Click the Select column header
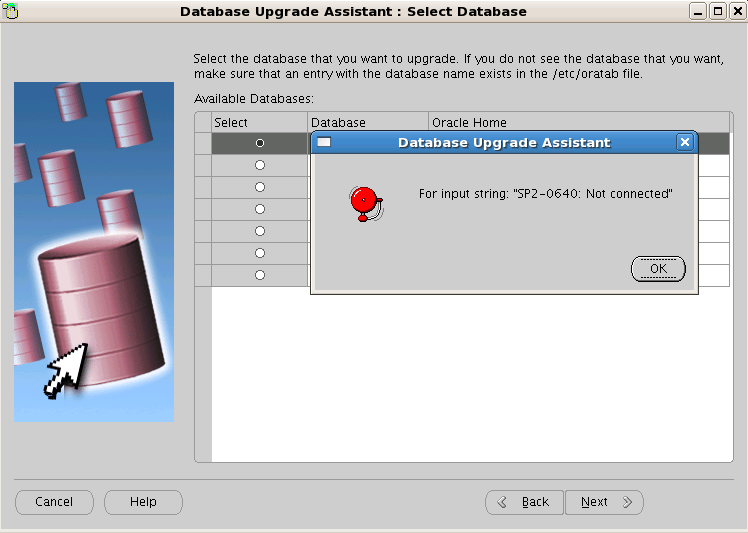The height and width of the screenshot is (533, 748). 260,123
